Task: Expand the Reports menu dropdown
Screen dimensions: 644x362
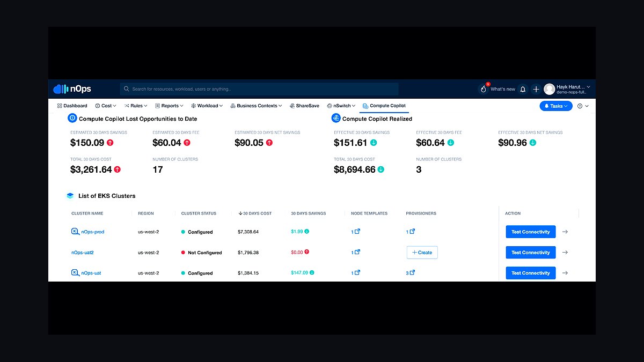Action: click(169, 106)
